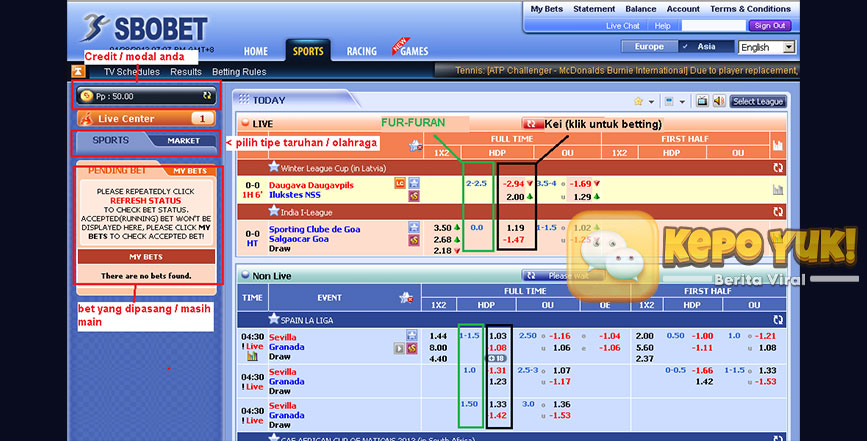Refresh the SPAIN LA LIGA row
867x441 pixels.
pos(778,320)
